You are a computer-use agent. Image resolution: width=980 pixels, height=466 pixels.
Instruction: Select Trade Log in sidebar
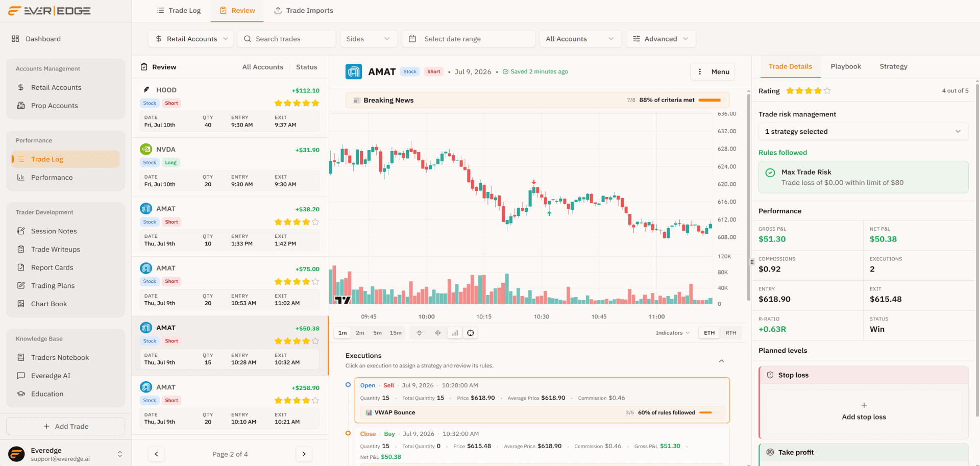coord(65,159)
